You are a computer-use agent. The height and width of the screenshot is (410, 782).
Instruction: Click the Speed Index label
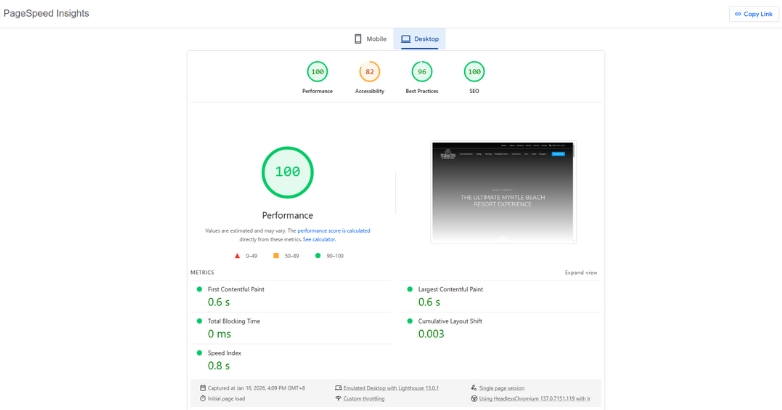(224, 353)
